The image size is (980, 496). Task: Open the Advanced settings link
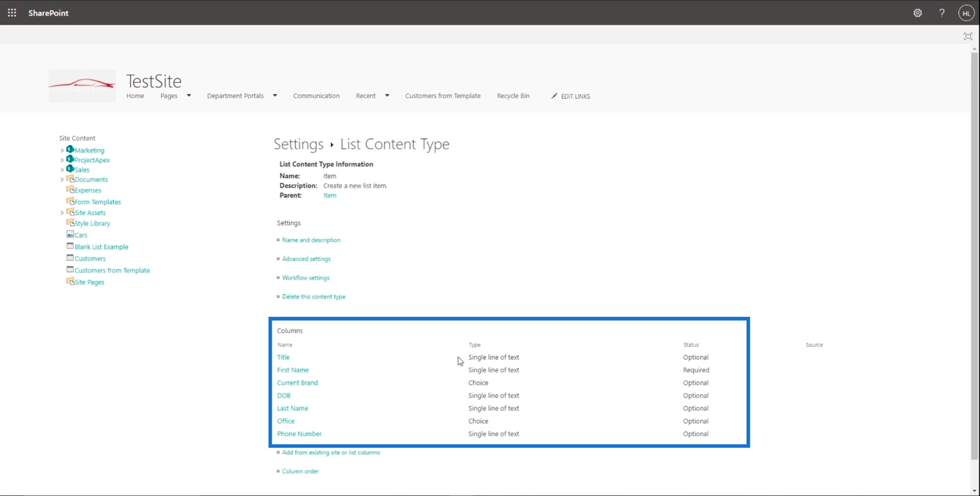pos(306,259)
